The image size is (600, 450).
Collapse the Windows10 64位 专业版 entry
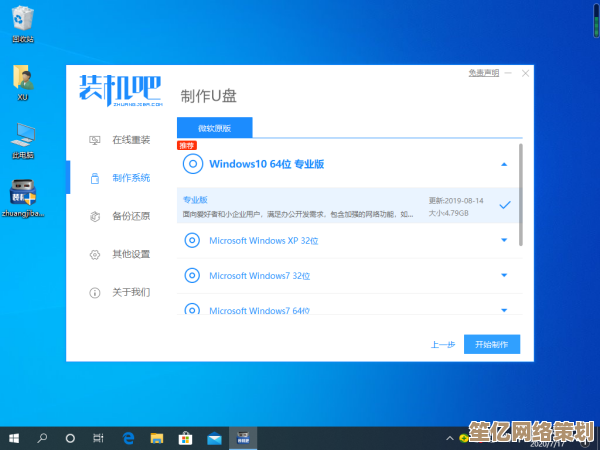point(504,164)
